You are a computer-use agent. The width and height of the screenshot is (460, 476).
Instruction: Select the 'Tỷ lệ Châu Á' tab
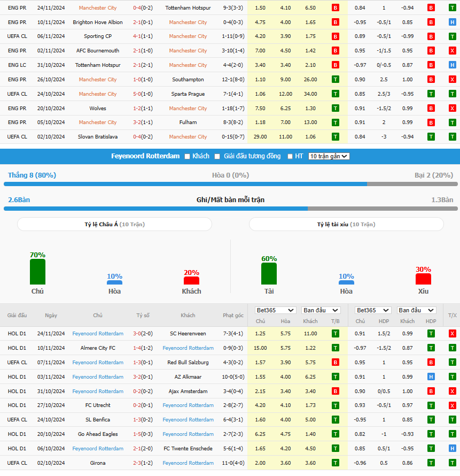(114, 224)
